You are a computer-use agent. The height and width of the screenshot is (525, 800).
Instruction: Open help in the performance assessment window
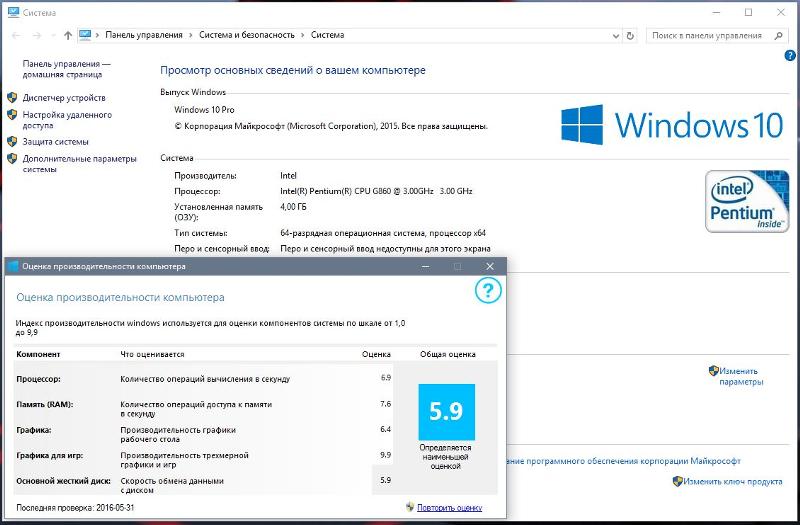(488, 290)
